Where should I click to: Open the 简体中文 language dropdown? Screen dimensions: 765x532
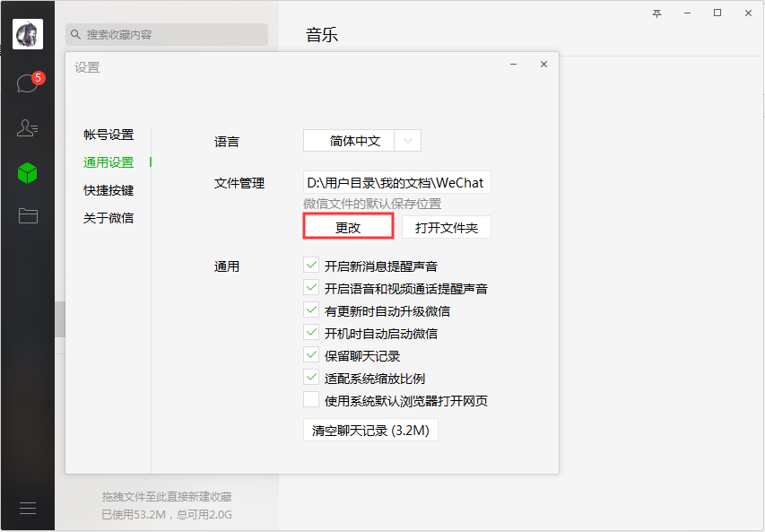coord(356,140)
